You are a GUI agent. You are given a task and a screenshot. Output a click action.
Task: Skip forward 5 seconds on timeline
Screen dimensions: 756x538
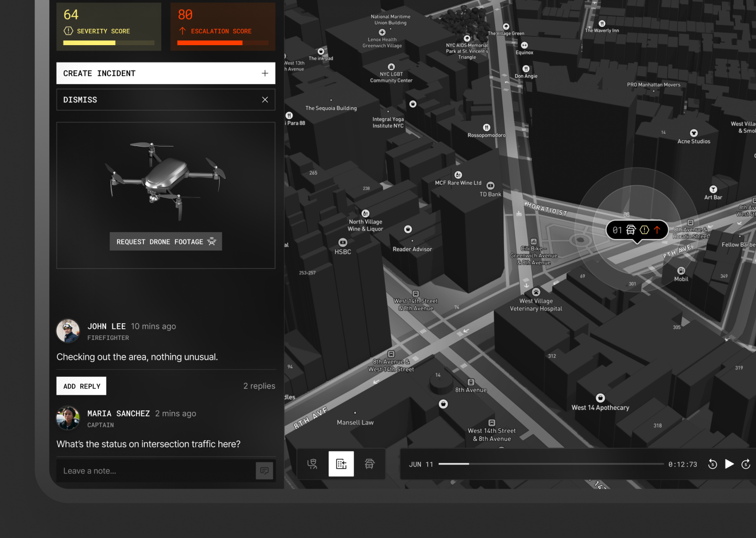click(745, 464)
